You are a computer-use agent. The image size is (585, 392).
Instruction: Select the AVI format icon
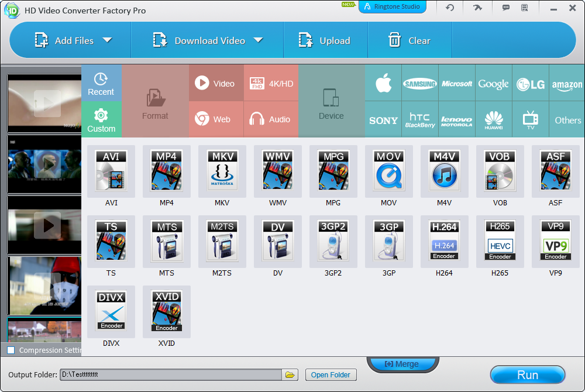click(111, 171)
